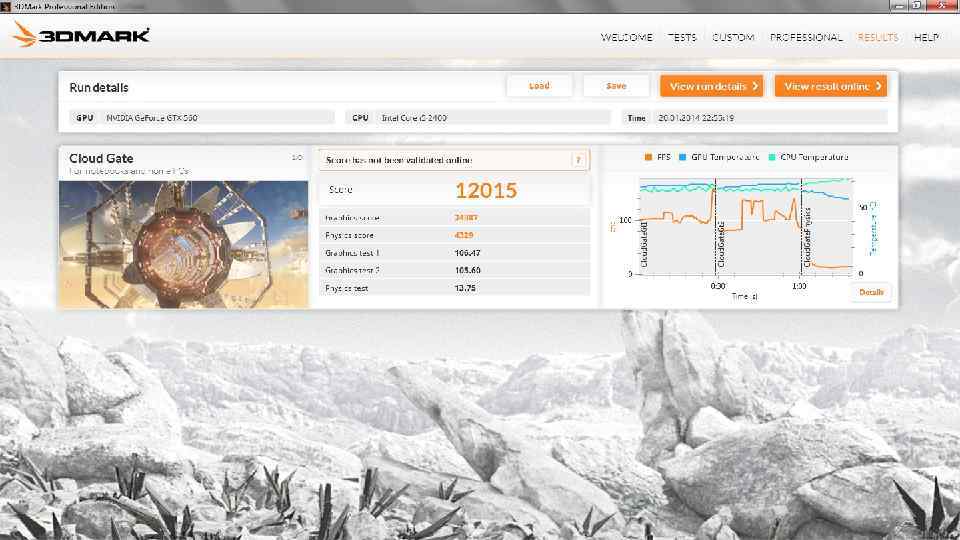Click the Graphics test 1 row
960x540 pixels.
click(x=454, y=253)
